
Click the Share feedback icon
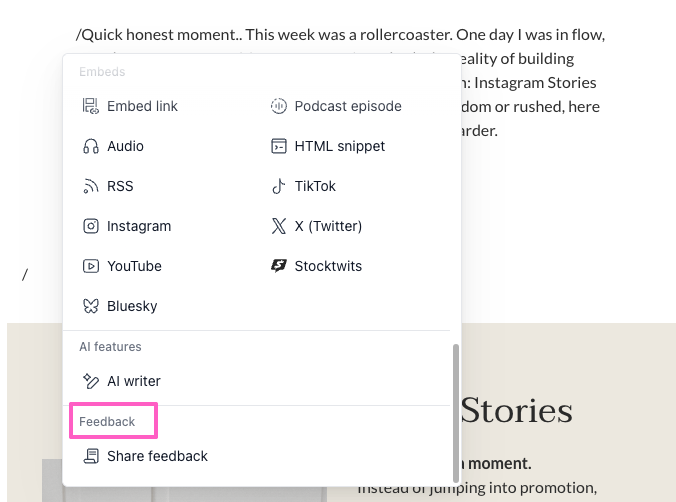pos(91,456)
